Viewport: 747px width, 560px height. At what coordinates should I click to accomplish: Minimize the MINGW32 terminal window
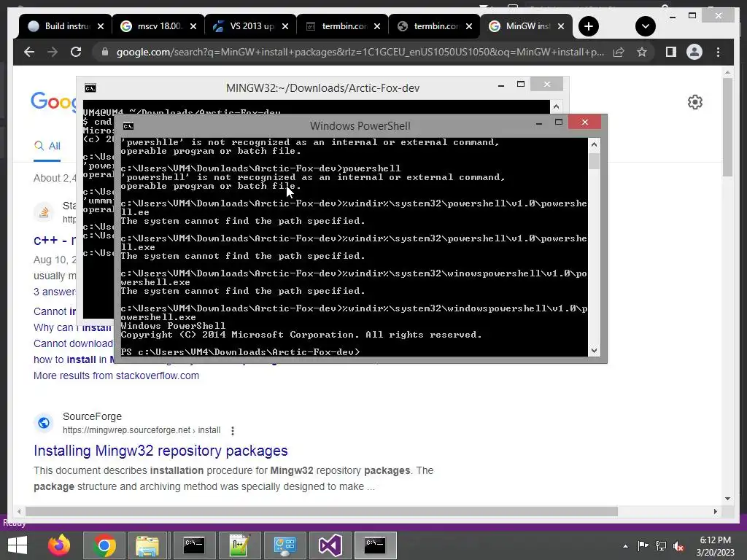pos(501,85)
